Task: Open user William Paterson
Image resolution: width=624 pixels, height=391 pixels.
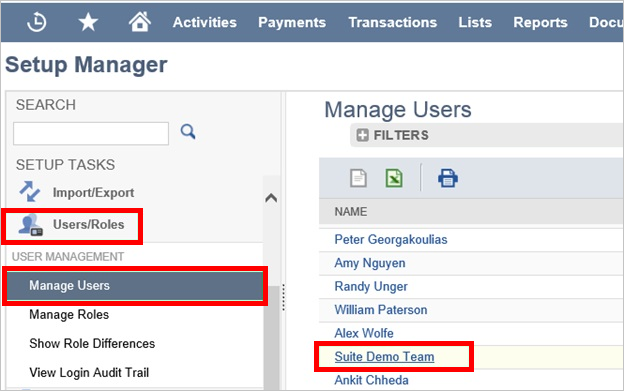Action: tap(380, 309)
